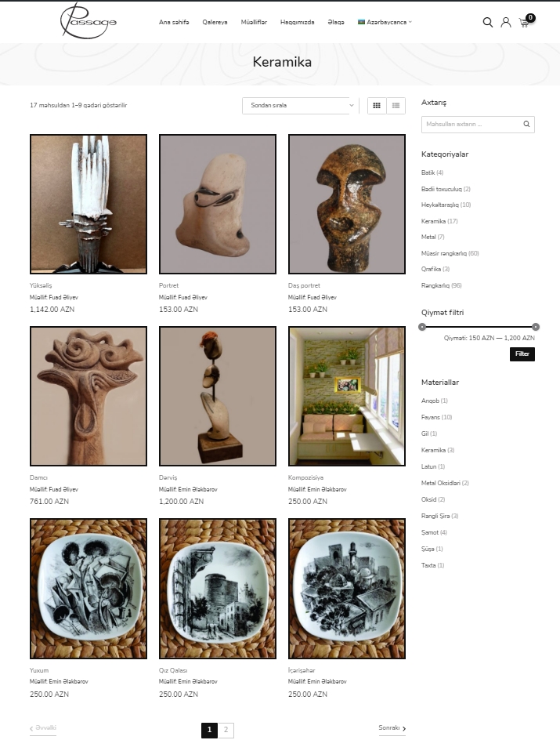Submit search via sidebar magnifier icon
560x740 pixels.
point(526,124)
